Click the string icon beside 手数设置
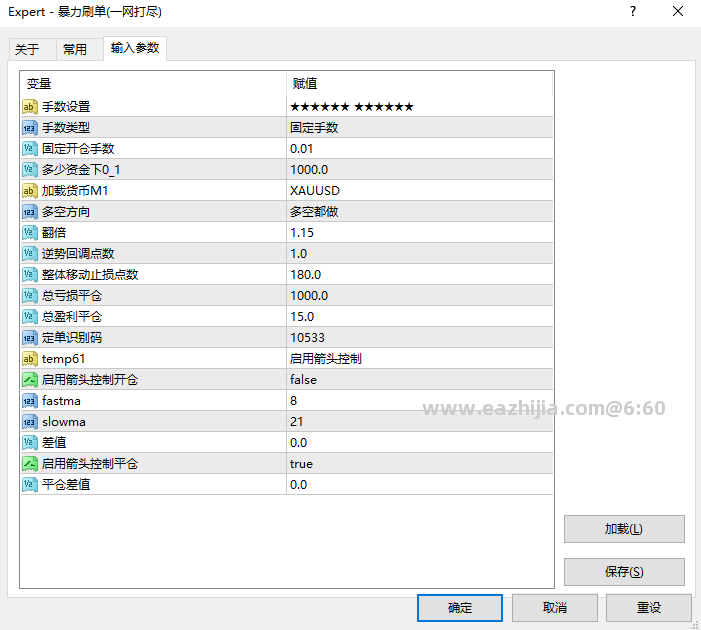 [x=30, y=107]
